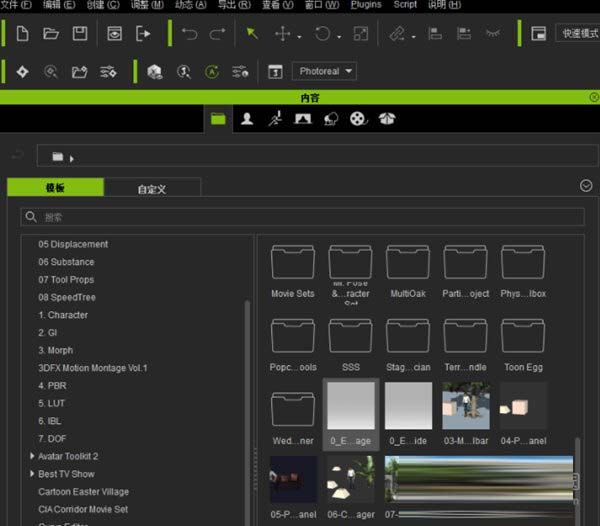Click the 快速模式 quick mode button

tap(578, 34)
